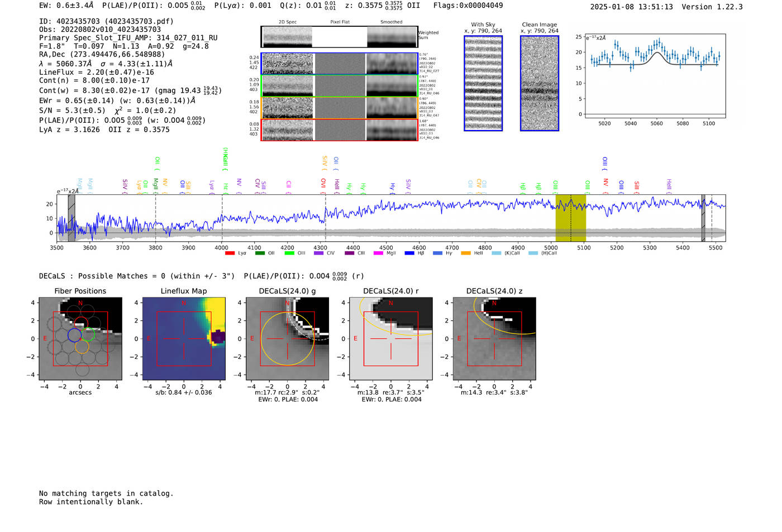This screenshot has height=532, width=782.
Task: Click the Clean Image panel
Action: pyautogui.click(x=540, y=83)
